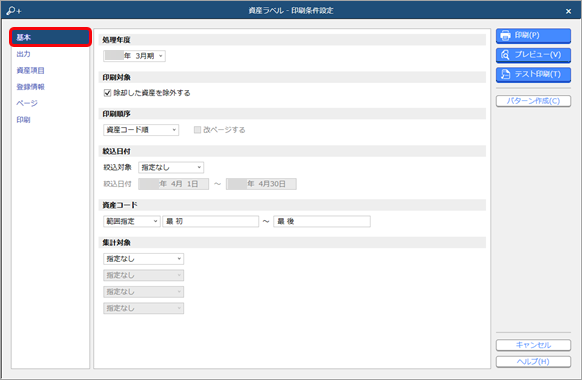Click the ヘルプ(H) button
Image resolution: width=582 pixels, height=380 pixels.
[533, 361]
